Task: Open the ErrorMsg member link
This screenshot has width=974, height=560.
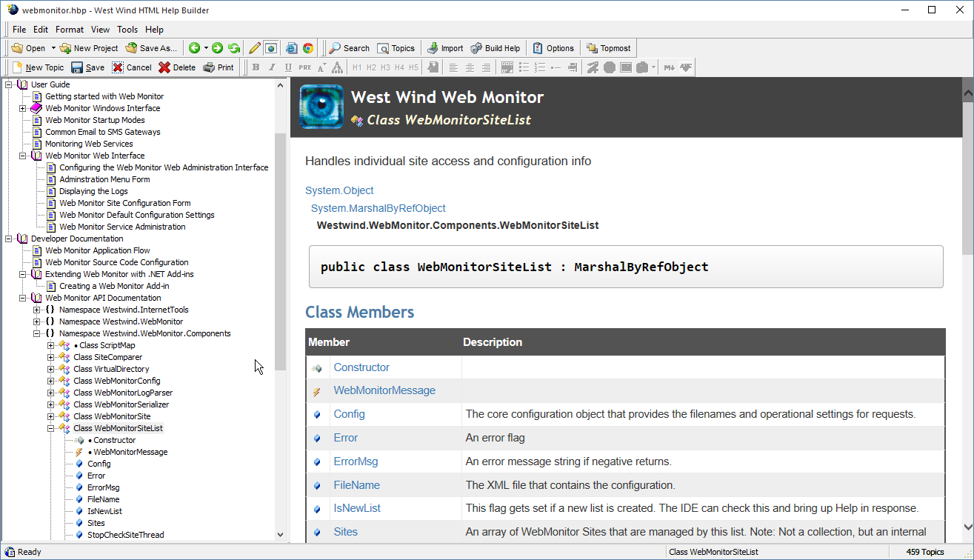Action: click(356, 461)
